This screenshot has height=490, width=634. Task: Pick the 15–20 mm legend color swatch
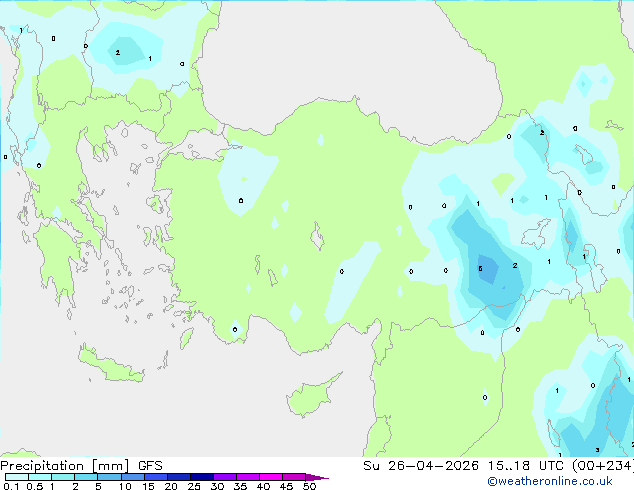click(156, 477)
